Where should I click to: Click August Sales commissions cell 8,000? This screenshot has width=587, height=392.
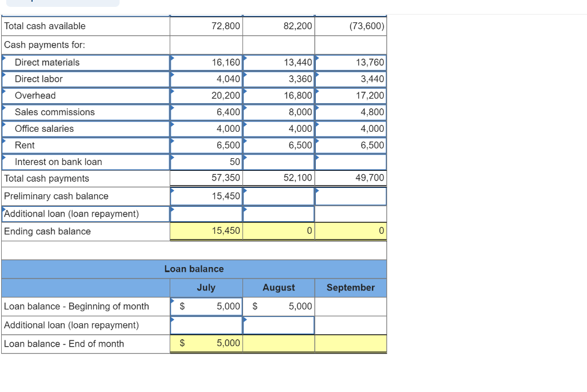pos(279,112)
